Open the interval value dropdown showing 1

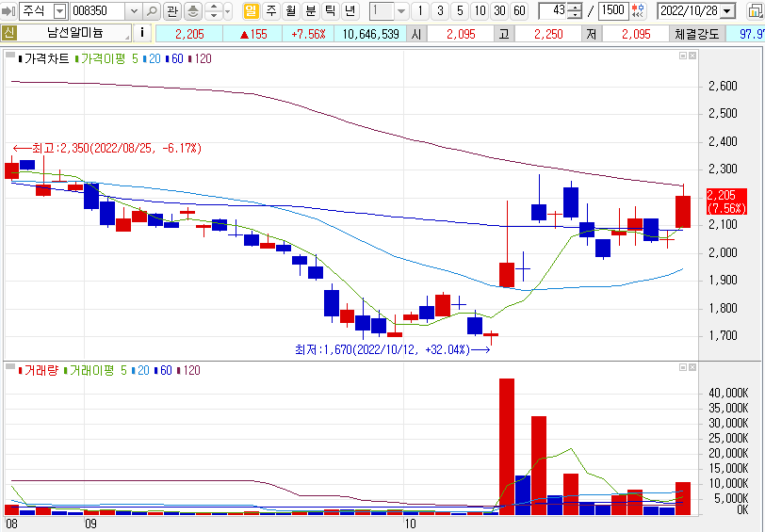tap(401, 10)
